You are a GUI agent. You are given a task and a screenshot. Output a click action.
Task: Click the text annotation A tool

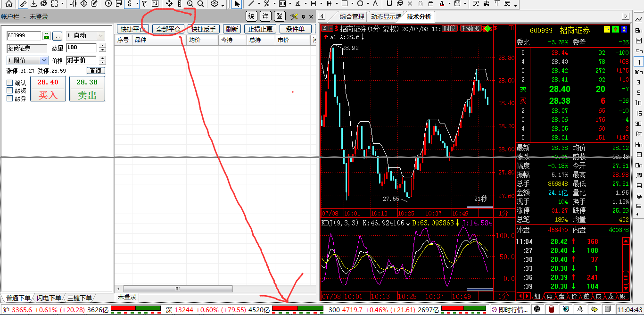point(375,4)
